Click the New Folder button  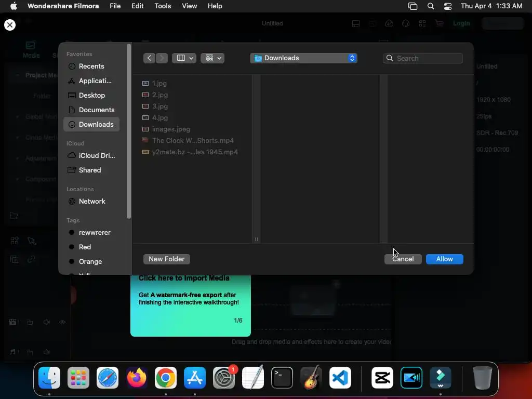[x=167, y=259]
